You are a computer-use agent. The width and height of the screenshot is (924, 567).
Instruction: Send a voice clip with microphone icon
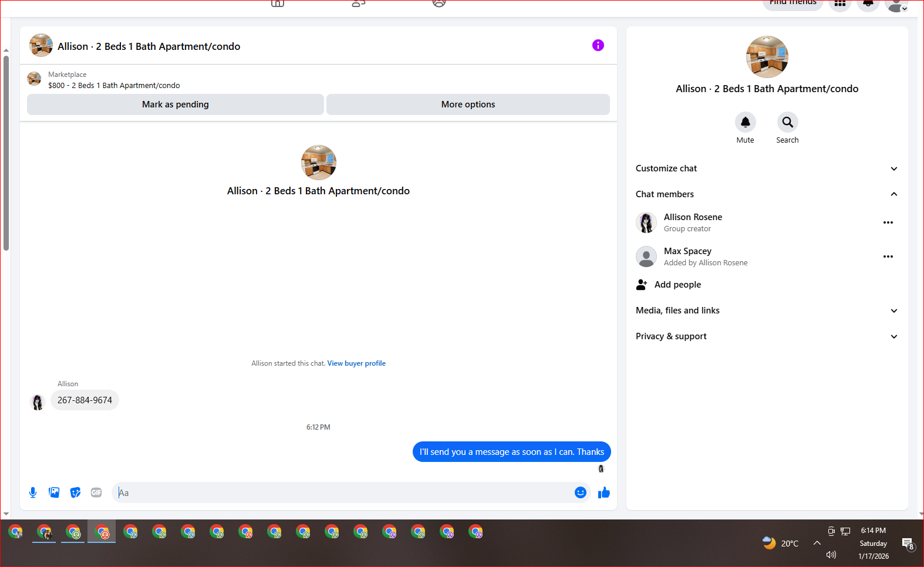33,492
